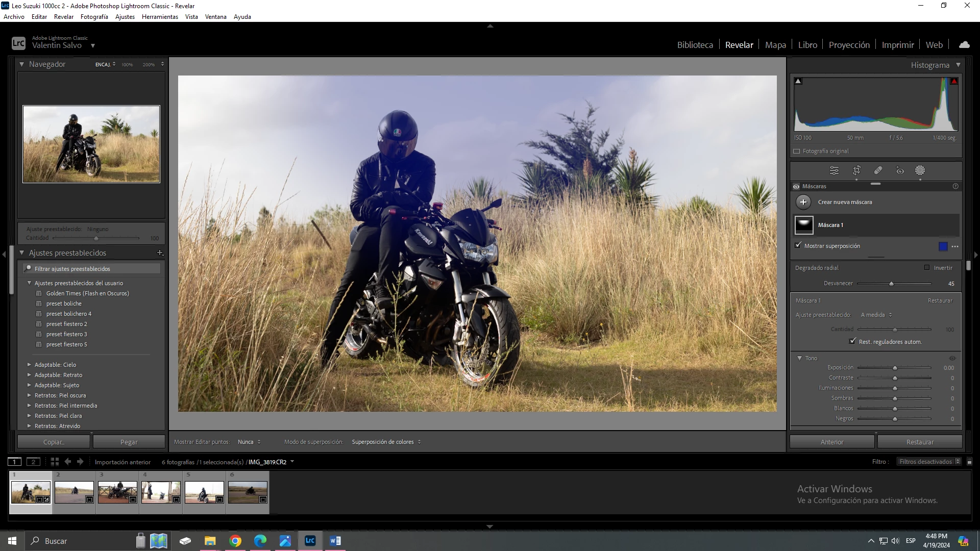Image resolution: width=980 pixels, height=551 pixels.
Task: Add new preset with plus icon
Action: coord(160,253)
